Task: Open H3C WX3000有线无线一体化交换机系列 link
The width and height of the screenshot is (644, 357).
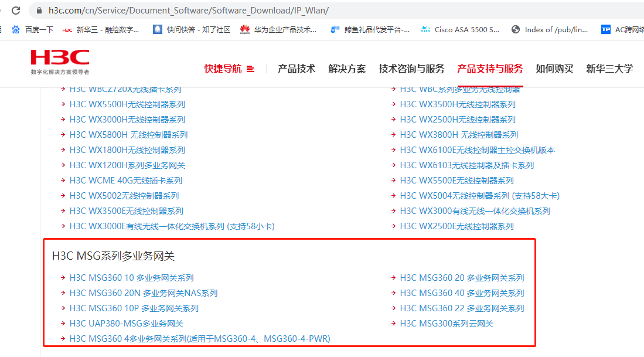Action: [x=475, y=211]
